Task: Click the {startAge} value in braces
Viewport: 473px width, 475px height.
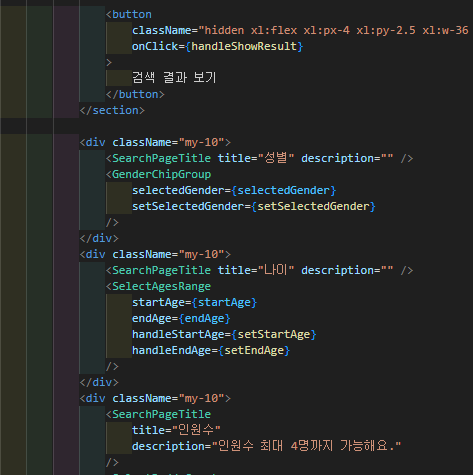Action: point(224,302)
